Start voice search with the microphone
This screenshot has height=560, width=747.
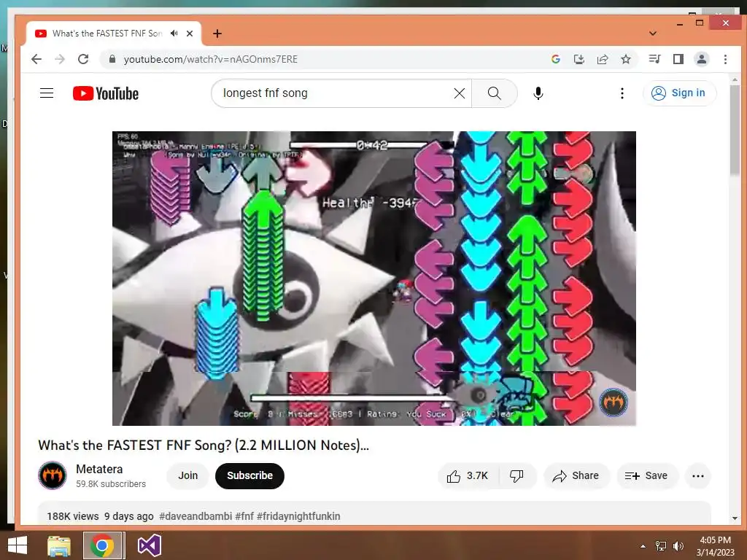click(538, 93)
